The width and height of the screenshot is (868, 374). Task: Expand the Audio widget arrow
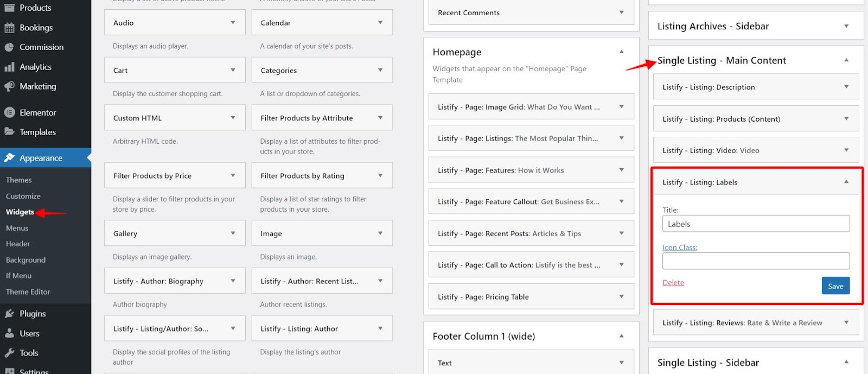[x=233, y=23]
